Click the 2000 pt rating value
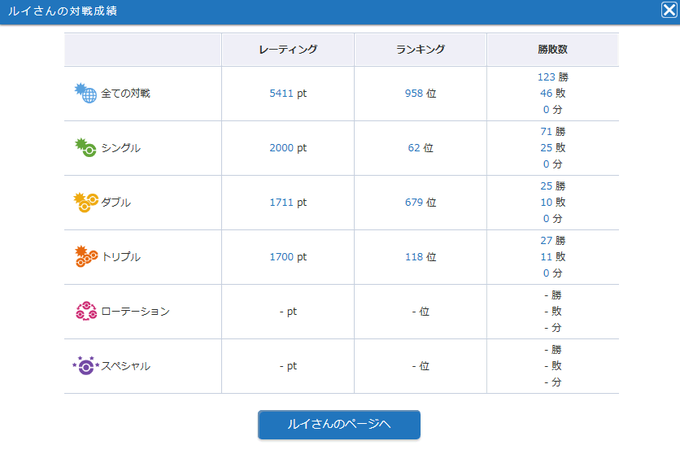 point(288,148)
